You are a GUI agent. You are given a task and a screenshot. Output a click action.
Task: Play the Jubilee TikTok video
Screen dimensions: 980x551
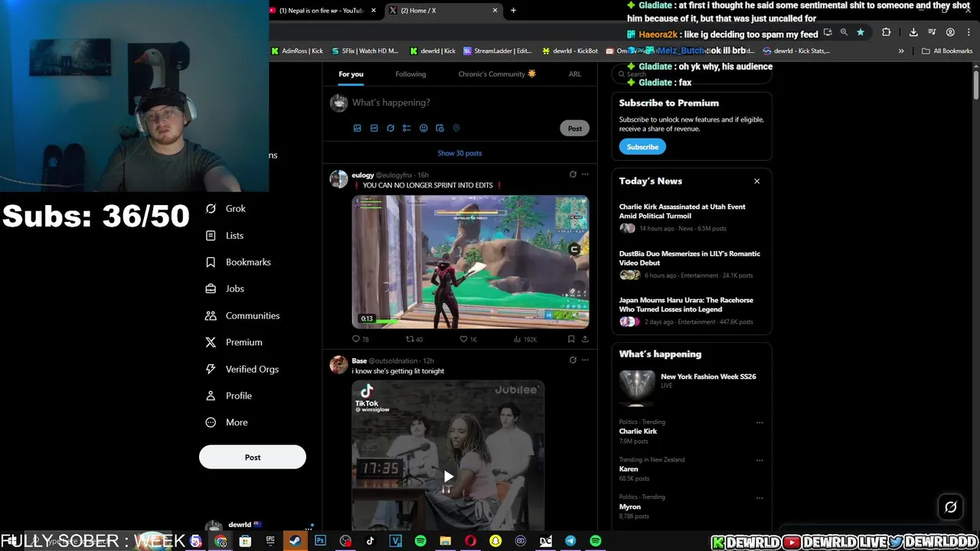[449, 476]
